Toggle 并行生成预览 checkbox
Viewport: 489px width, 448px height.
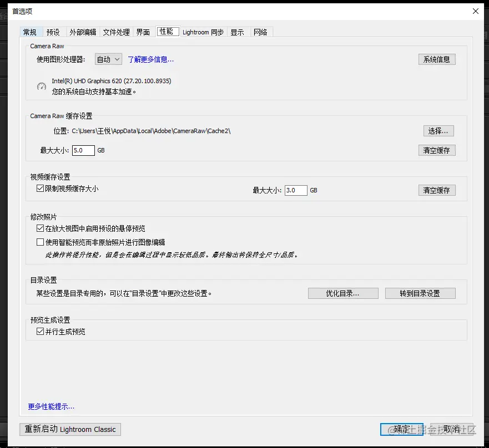click(40, 332)
